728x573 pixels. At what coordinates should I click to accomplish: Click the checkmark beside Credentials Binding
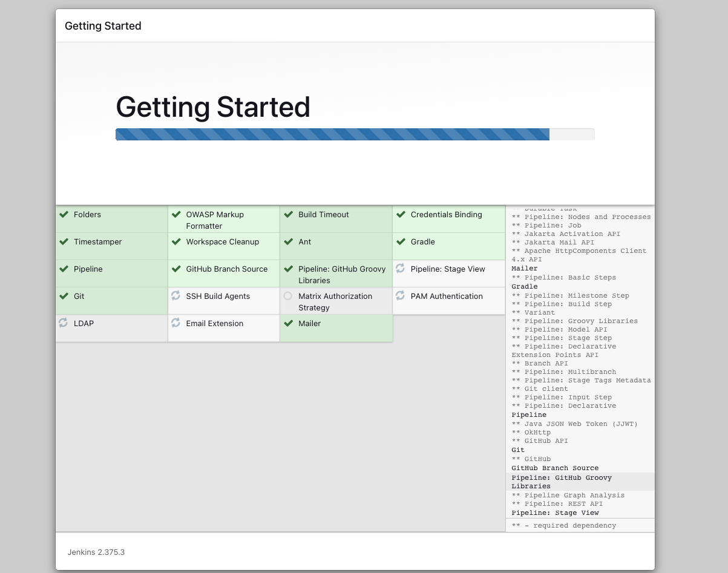(x=401, y=214)
